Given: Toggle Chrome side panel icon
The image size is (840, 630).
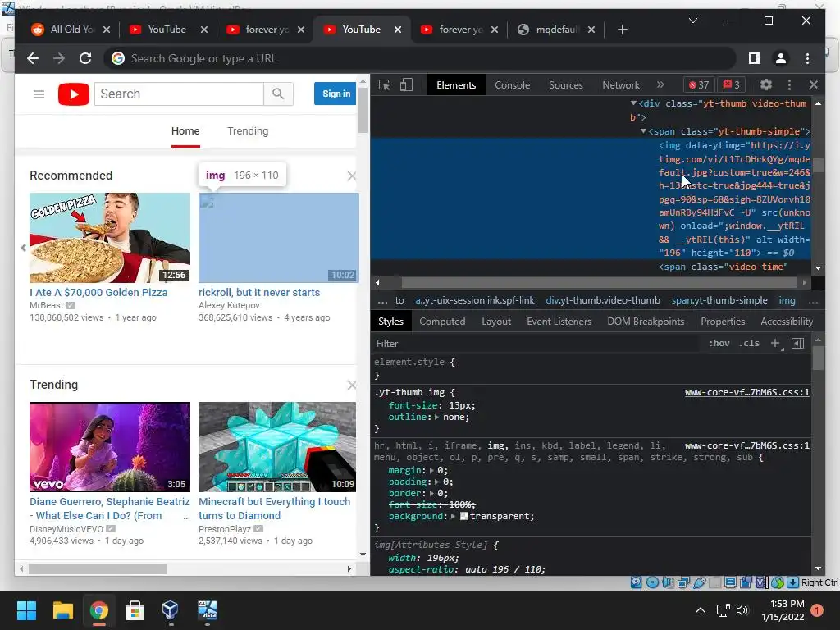Looking at the screenshot, I should pos(755,58).
